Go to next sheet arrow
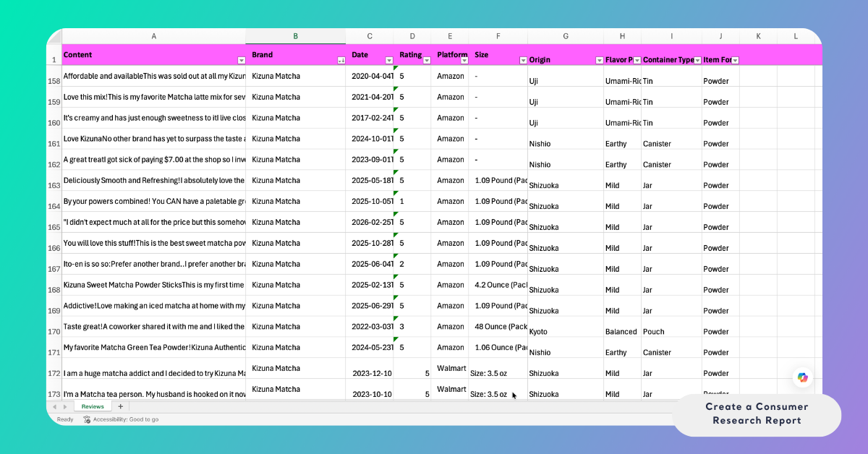The width and height of the screenshot is (868, 454). pos(65,407)
